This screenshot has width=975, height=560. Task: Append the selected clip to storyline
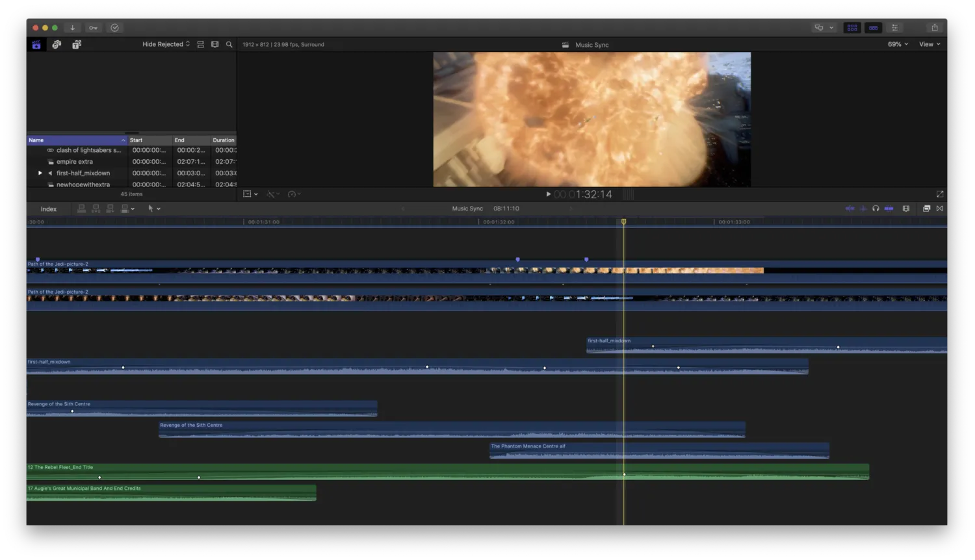point(110,209)
